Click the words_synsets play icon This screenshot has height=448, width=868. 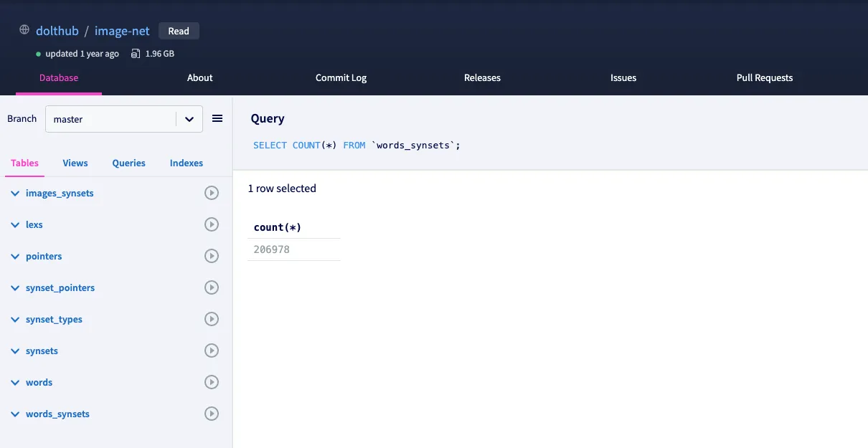click(x=211, y=413)
